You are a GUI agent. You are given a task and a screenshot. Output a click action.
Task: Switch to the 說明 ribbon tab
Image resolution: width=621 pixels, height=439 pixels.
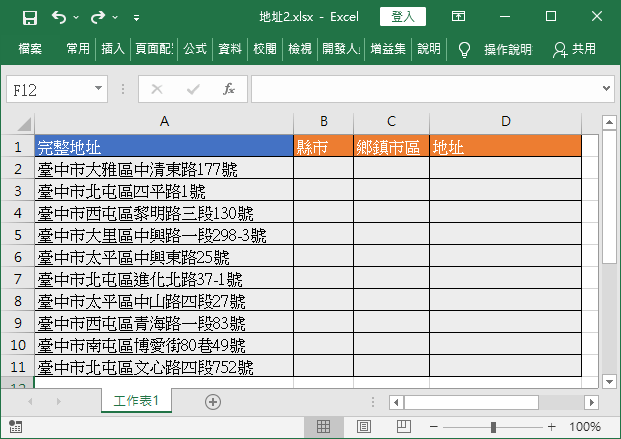tap(429, 49)
